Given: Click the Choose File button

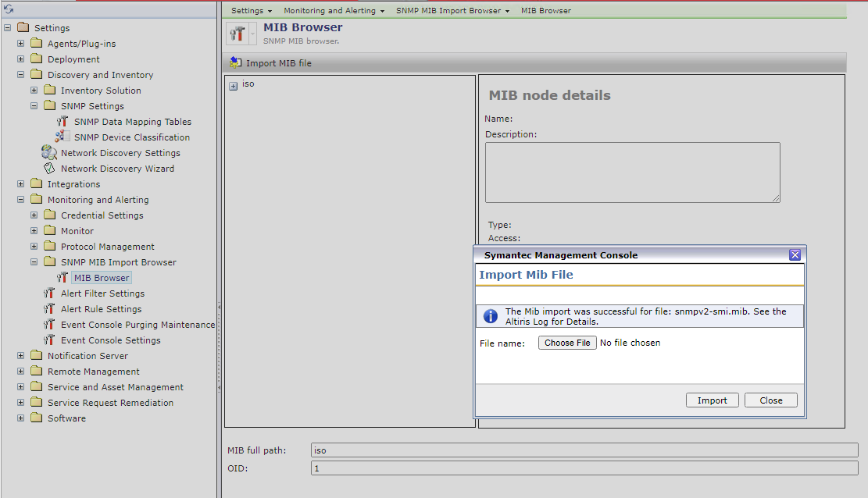Looking at the screenshot, I should click(567, 343).
